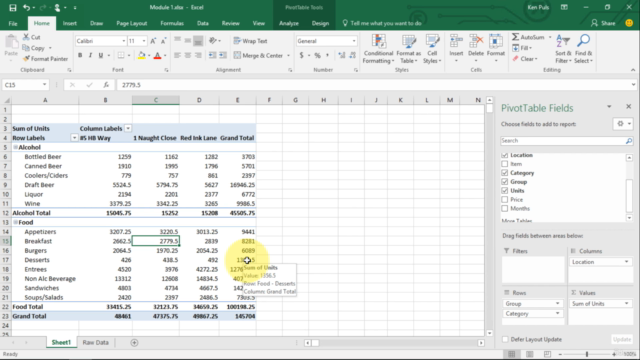Switch to the Data ribbon tab

[202, 23]
